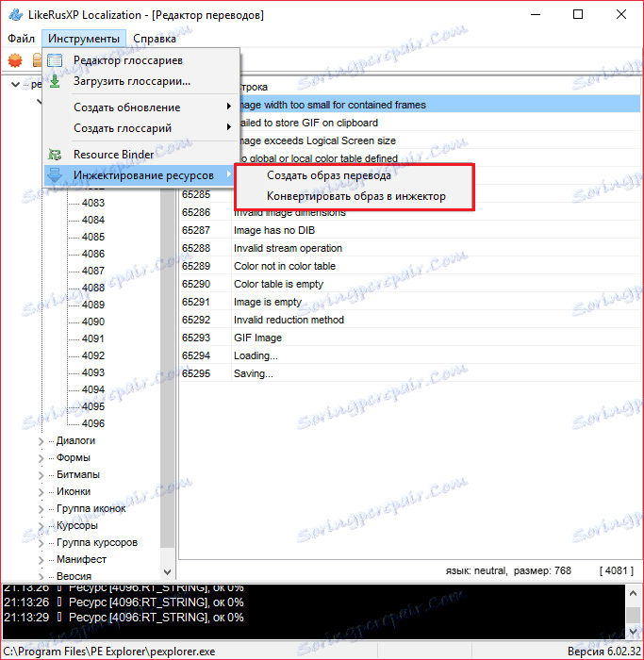Select row 'GIF Image'
The height and width of the screenshot is (660, 644).
click(410, 338)
